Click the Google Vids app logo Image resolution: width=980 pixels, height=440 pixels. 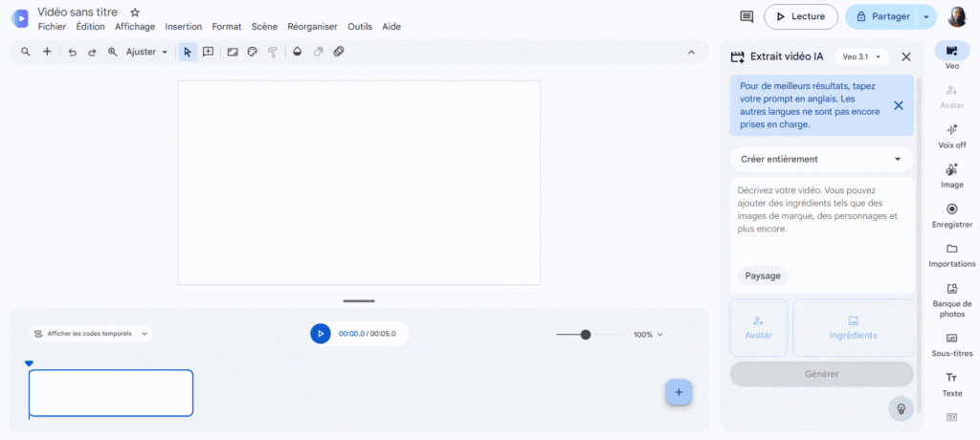click(x=19, y=19)
